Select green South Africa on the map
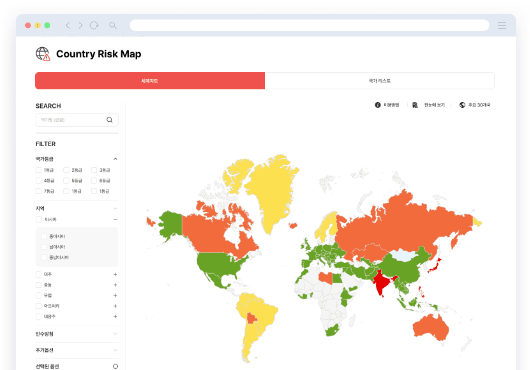The height and width of the screenshot is (370, 530). (332, 330)
